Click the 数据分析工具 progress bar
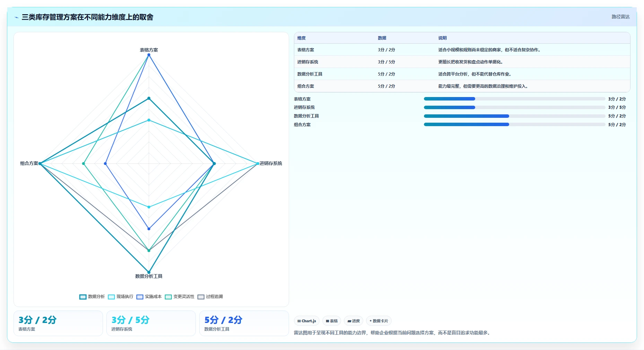Image resolution: width=644 pixels, height=350 pixels. click(514, 116)
